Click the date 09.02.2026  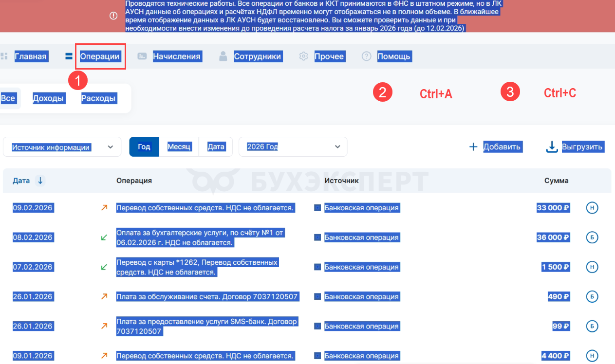point(33,208)
